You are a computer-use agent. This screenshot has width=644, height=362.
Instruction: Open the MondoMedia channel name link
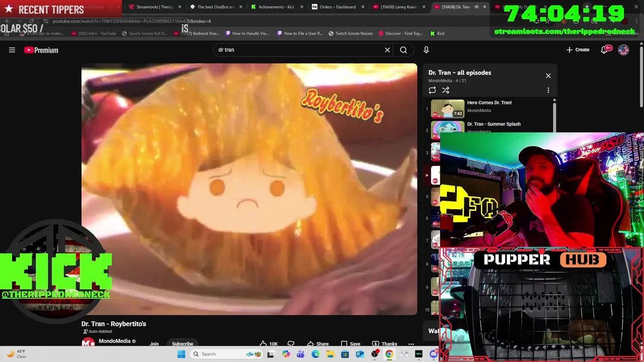115,341
